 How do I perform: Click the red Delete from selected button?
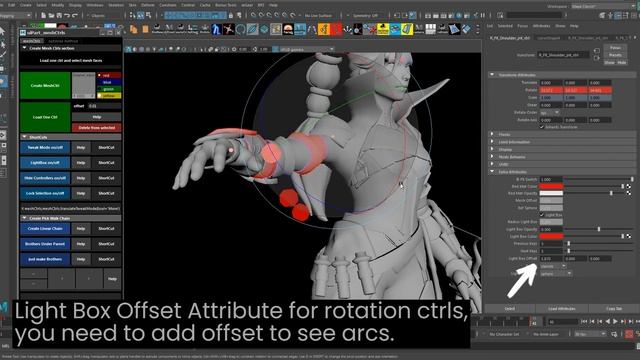(97, 128)
